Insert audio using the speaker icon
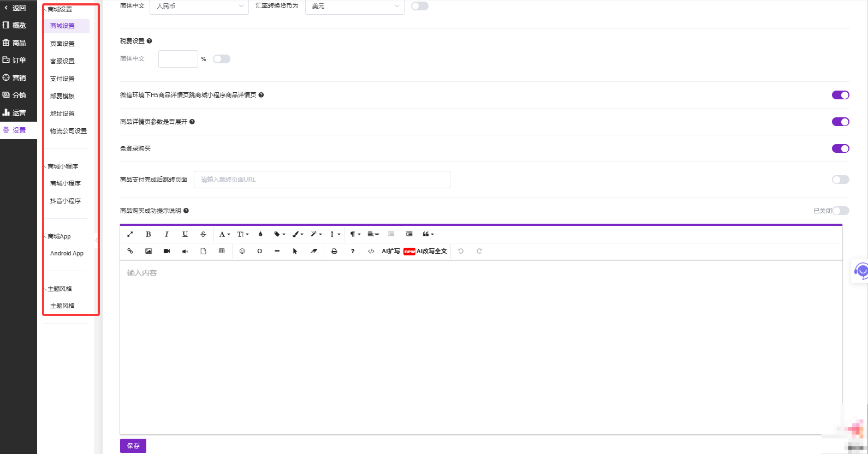 pos(185,251)
